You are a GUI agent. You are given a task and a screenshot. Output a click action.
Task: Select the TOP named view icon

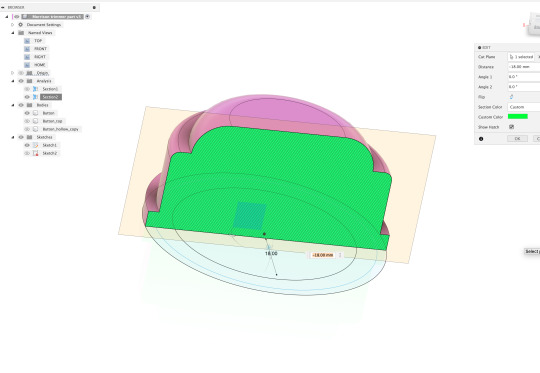27,41
